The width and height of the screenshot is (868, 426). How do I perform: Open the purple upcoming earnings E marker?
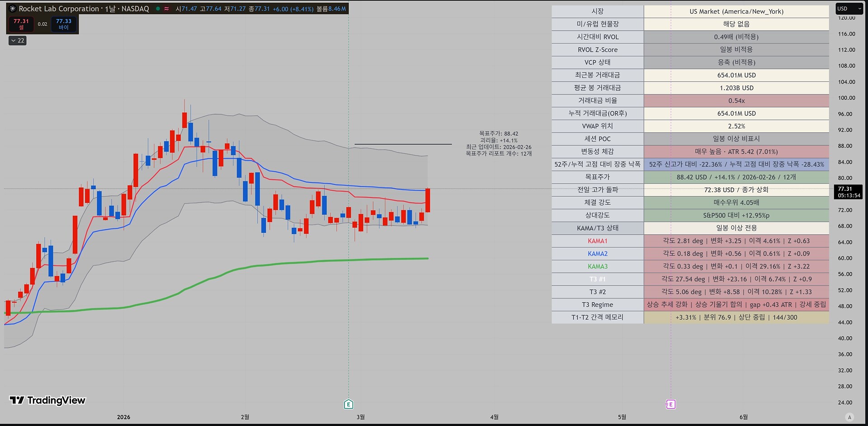coord(670,404)
